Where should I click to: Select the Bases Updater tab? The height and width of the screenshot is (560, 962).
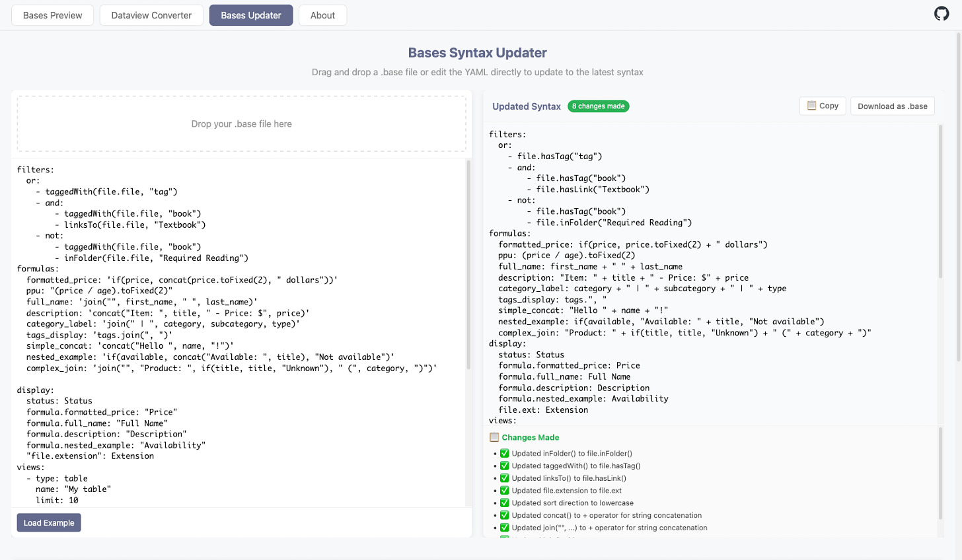pos(251,15)
